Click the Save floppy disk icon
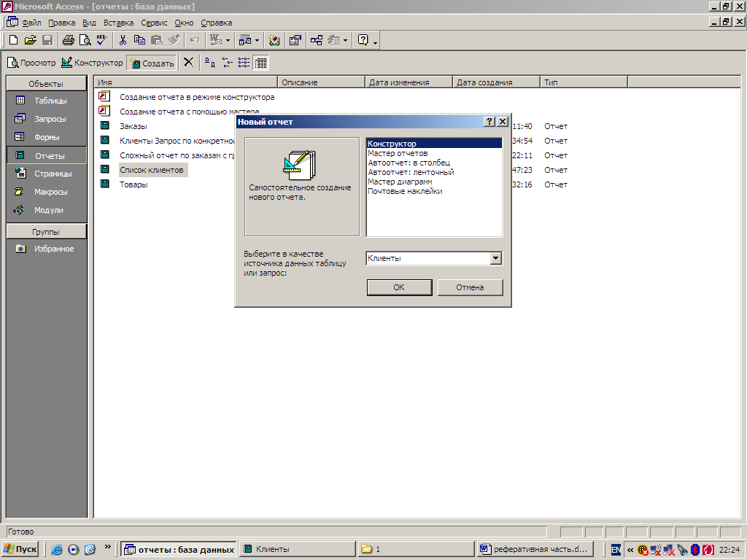This screenshot has width=747, height=560. pyautogui.click(x=47, y=41)
